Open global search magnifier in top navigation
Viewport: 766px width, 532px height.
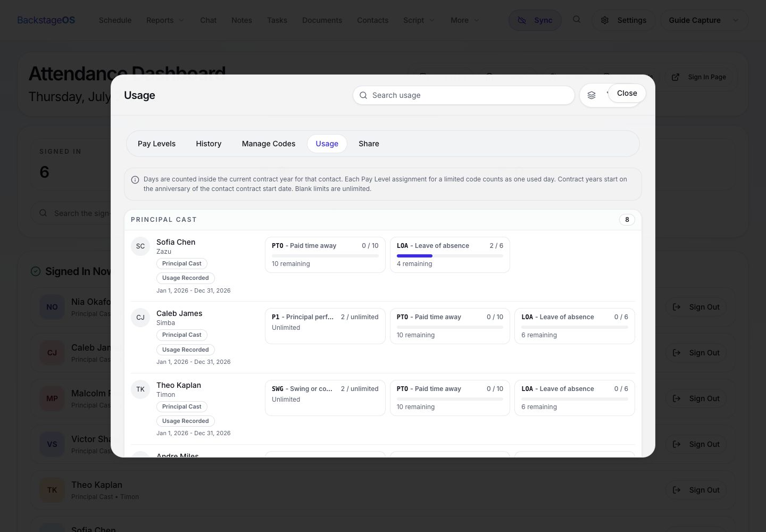[577, 20]
